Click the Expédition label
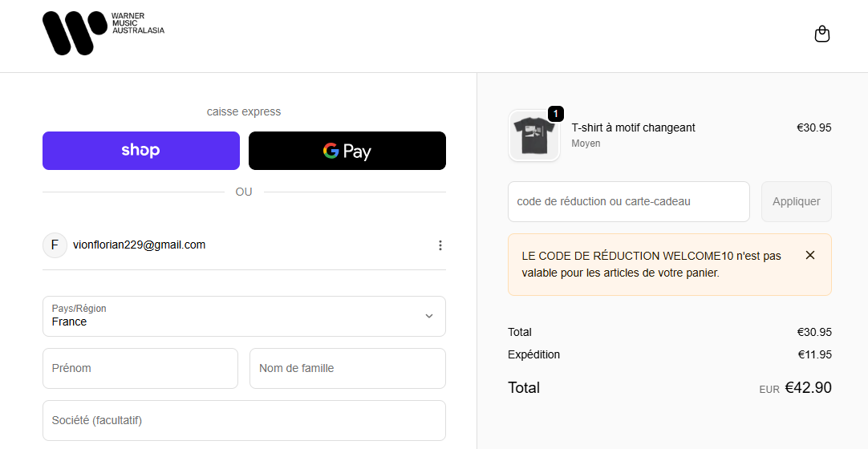The height and width of the screenshot is (449, 868). (533, 354)
